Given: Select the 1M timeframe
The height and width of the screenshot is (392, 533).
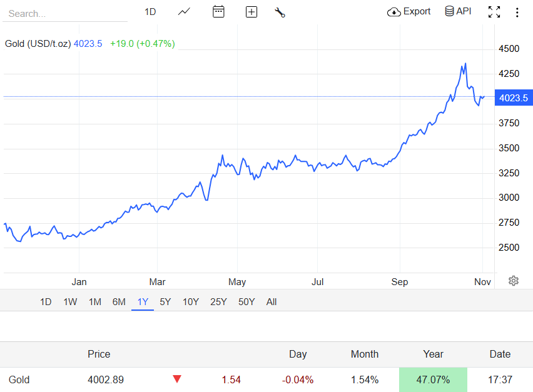Looking at the screenshot, I should [94, 301].
